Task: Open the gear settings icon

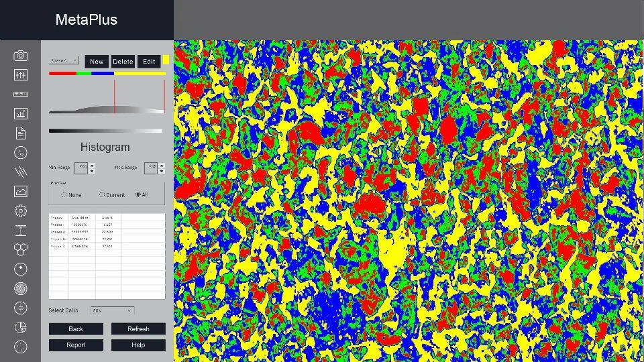Action: click(x=20, y=210)
